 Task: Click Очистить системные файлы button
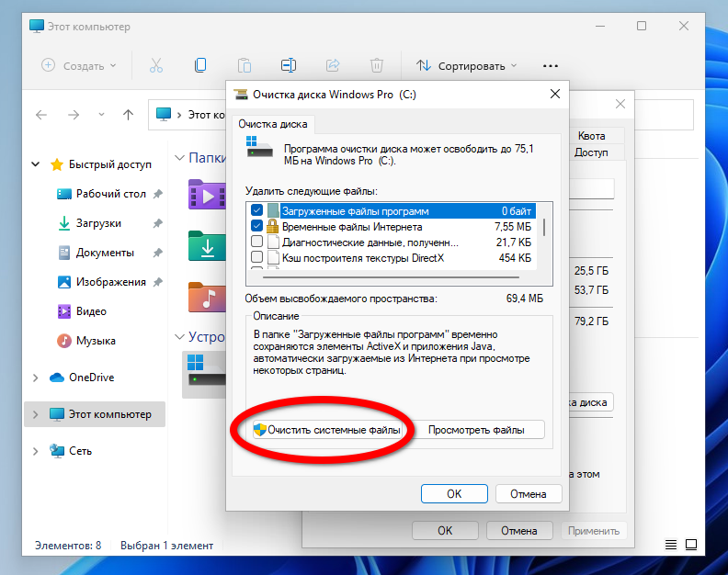328,430
